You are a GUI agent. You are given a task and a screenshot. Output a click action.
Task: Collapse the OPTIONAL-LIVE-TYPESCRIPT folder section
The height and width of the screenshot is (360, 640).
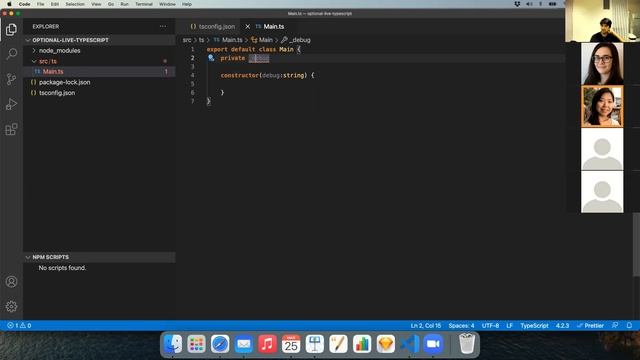pyautogui.click(x=100, y=40)
